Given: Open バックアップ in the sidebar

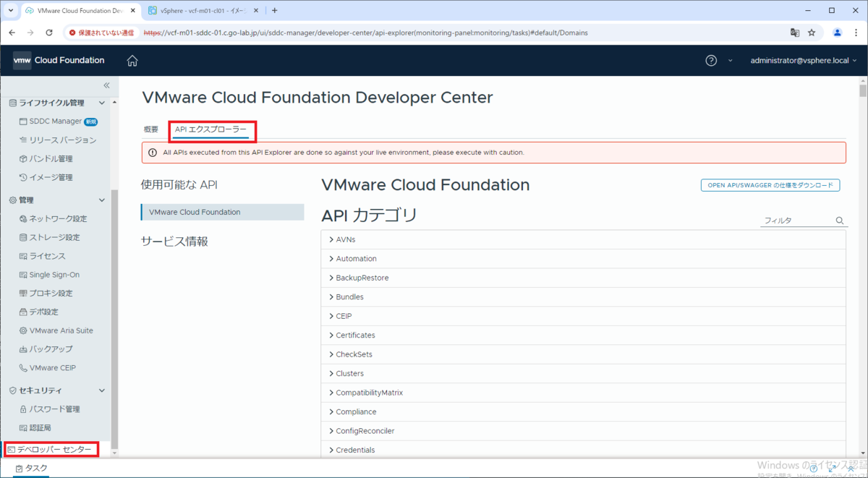Looking at the screenshot, I should pyautogui.click(x=46, y=349).
